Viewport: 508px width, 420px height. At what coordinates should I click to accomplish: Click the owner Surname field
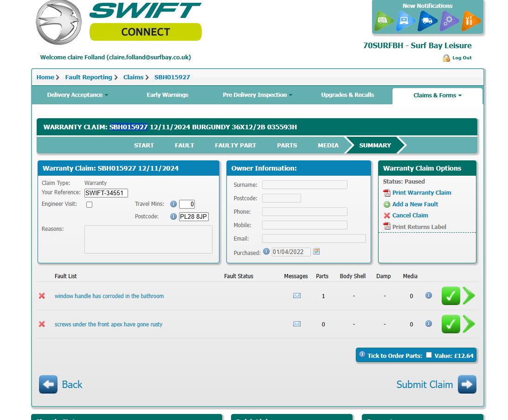point(304,185)
